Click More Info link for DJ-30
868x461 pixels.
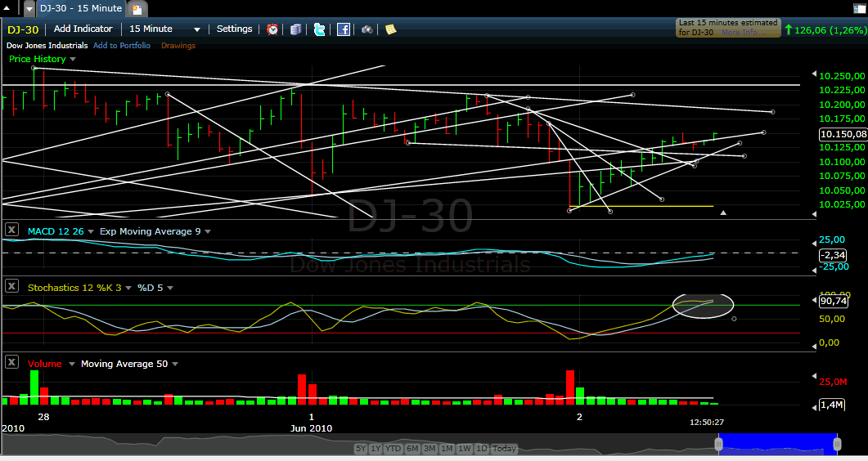click(743, 33)
